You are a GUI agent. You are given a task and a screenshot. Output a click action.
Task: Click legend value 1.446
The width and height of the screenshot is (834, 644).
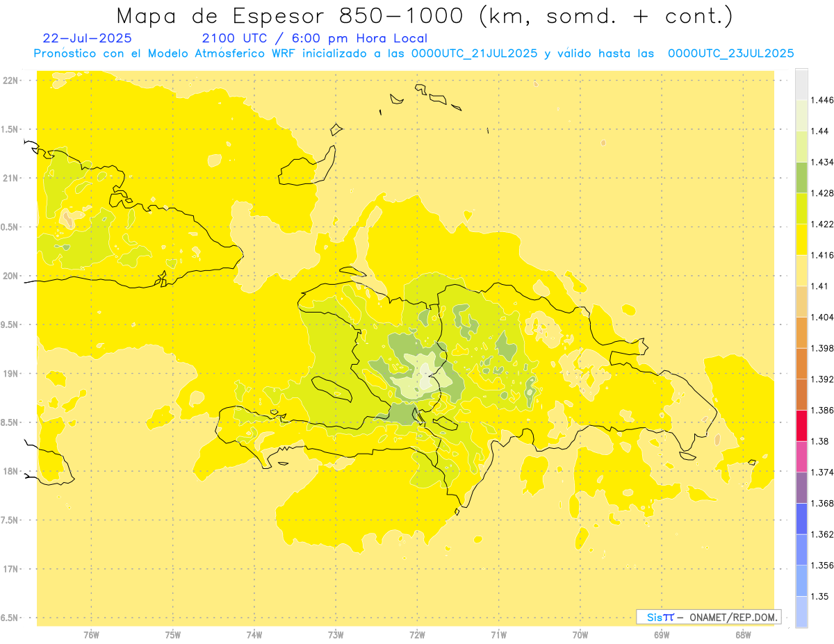821,100
